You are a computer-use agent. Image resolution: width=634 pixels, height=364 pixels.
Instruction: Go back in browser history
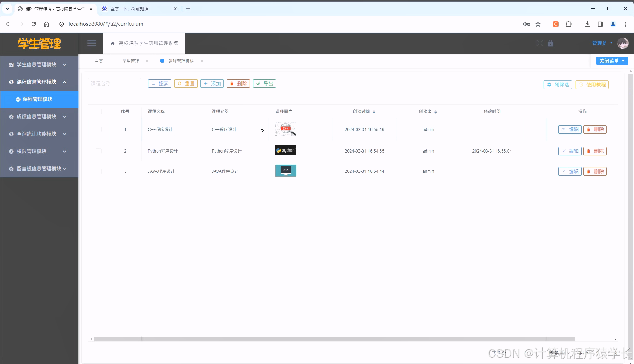point(8,24)
